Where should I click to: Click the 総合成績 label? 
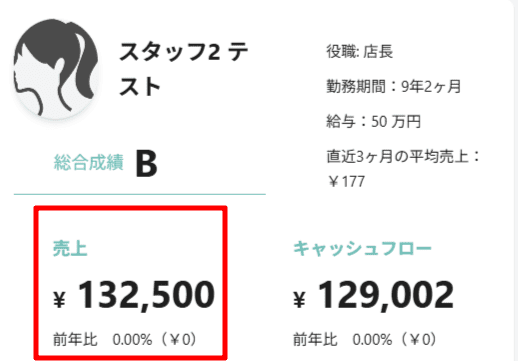(x=89, y=163)
